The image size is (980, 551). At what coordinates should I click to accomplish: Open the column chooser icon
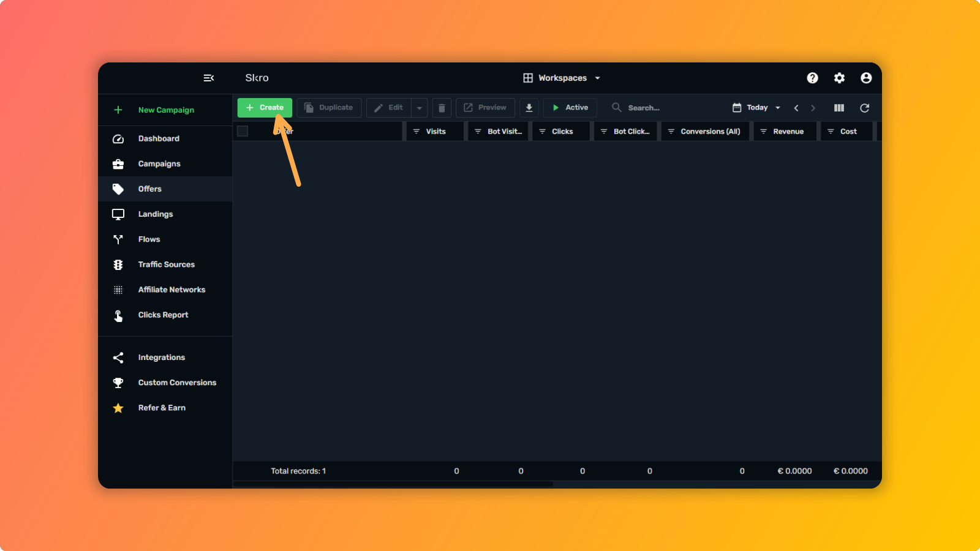839,108
